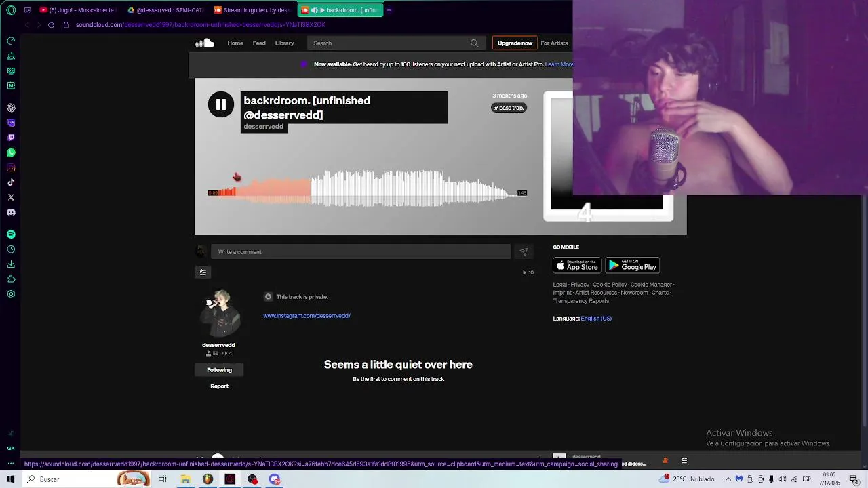The image size is (868, 488).
Task: Click the Report button
Action: 219,386
